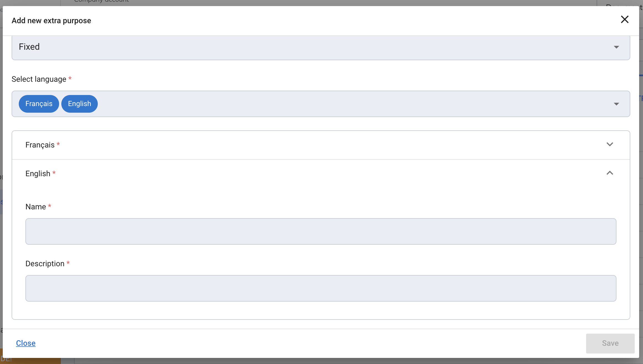Click the Français section expand arrow icon

click(610, 144)
